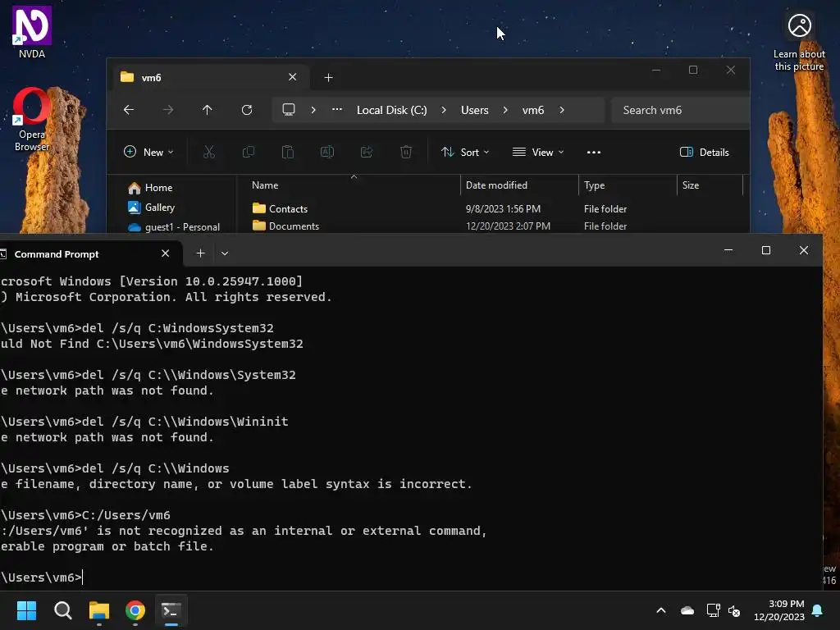840x630 pixels.
Task: Refresh the vm6 folder view
Action: coord(246,110)
